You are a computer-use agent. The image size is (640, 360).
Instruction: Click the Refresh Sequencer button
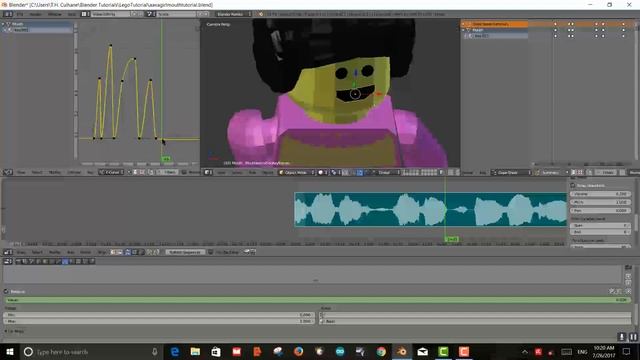pos(185,252)
